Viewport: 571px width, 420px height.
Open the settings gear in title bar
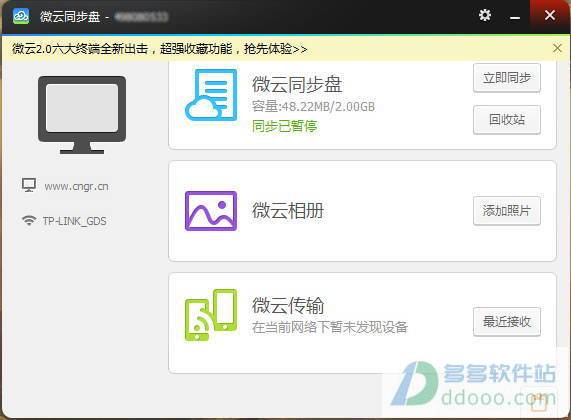(x=485, y=15)
